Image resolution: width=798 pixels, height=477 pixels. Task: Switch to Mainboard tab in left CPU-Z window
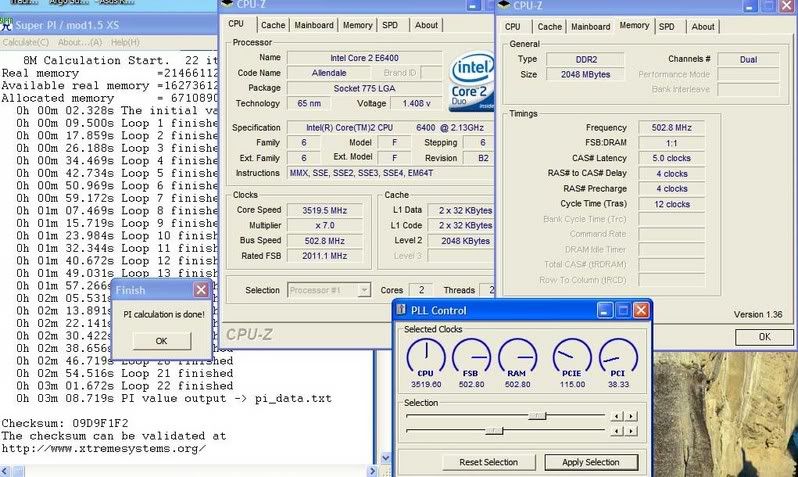[314, 25]
